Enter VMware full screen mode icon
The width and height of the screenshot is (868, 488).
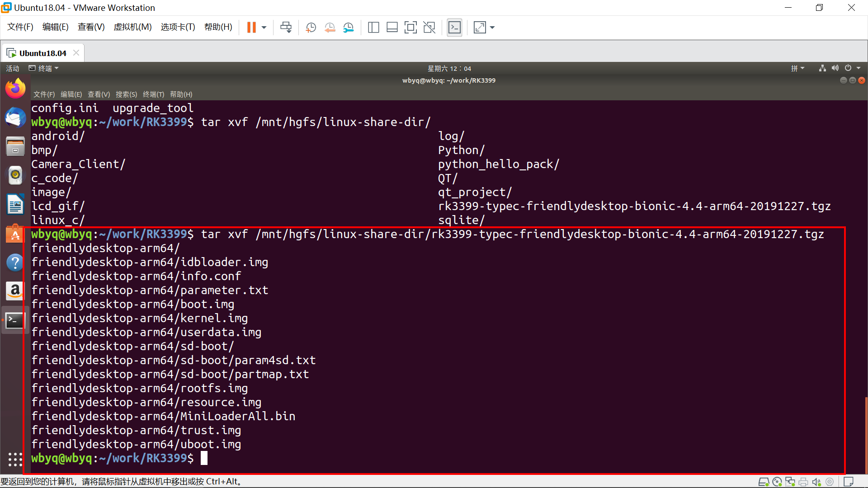410,28
